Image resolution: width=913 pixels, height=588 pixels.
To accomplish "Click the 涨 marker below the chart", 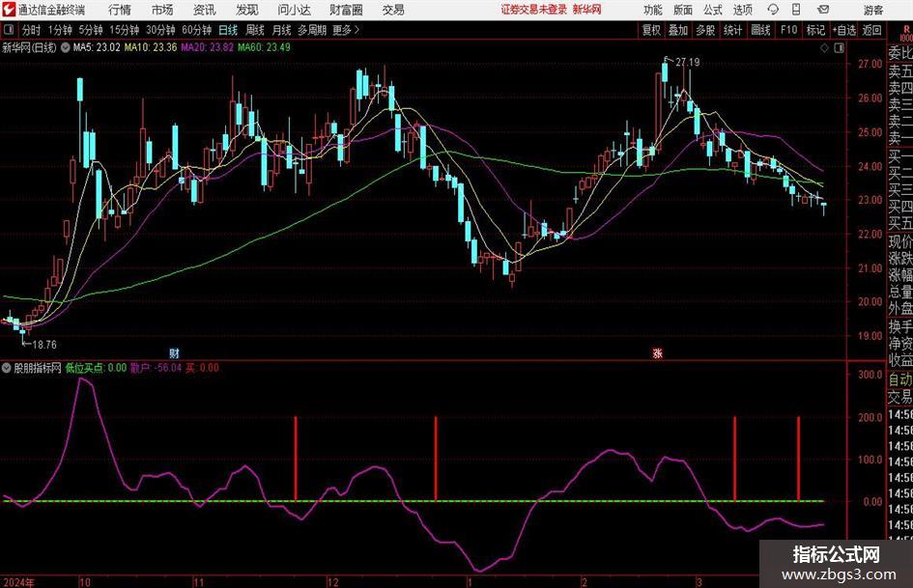I will pyautogui.click(x=657, y=353).
